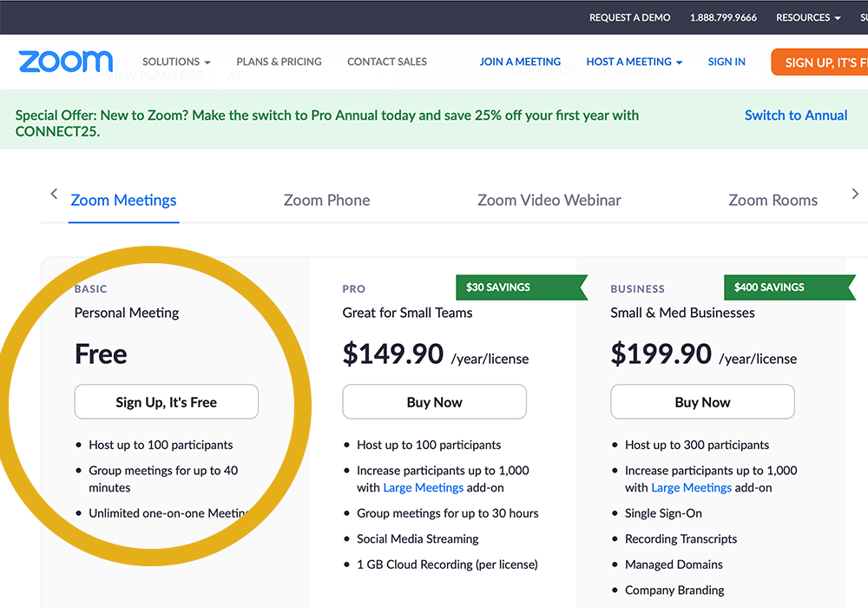
Task: Click Sign Up, It's Free under Basic plan
Action: [x=167, y=402]
